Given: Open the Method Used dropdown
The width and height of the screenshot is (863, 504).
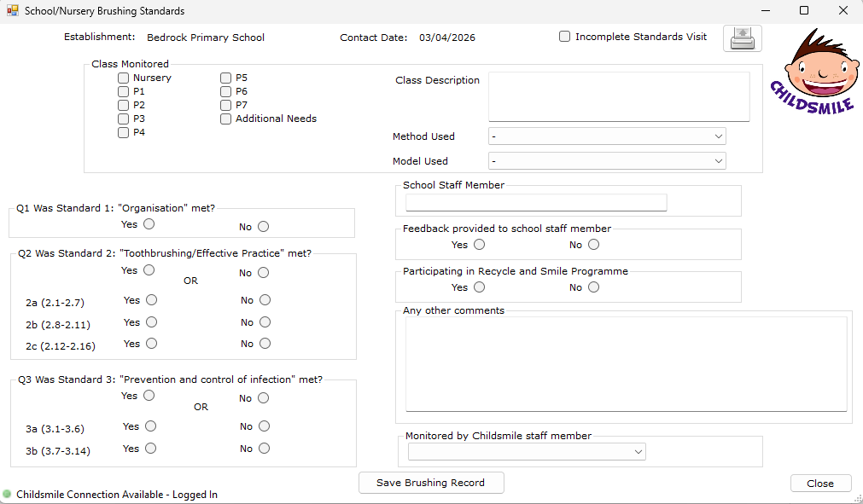Looking at the screenshot, I should click(606, 136).
